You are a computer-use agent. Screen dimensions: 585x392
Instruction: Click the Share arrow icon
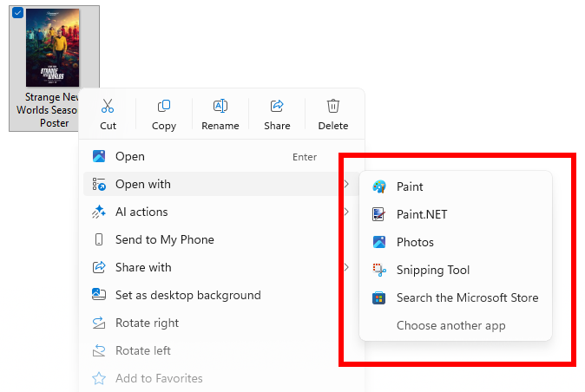[277, 107]
